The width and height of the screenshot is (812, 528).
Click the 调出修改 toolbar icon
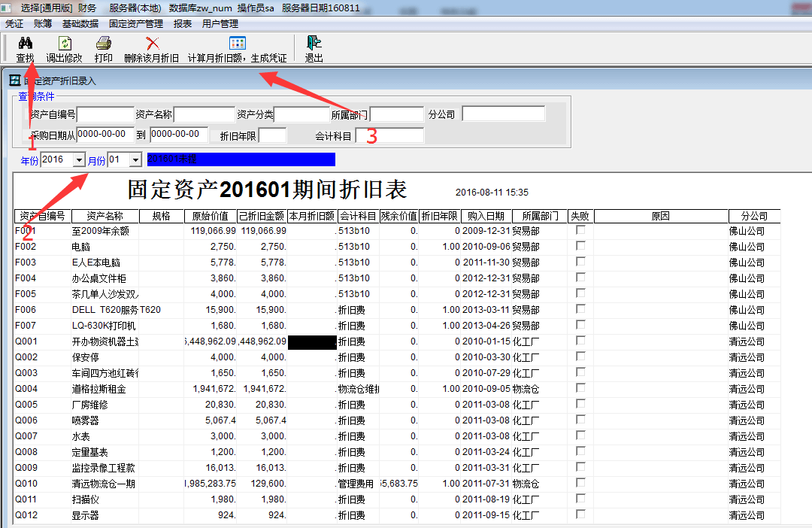coord(64,44)
